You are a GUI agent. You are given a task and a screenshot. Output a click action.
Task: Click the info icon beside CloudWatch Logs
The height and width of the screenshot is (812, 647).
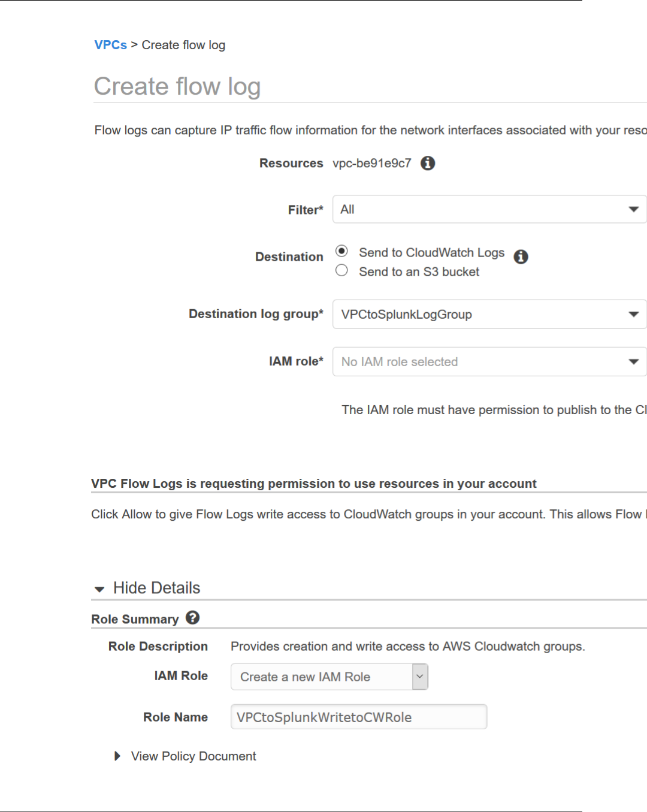tap(521, 256)
